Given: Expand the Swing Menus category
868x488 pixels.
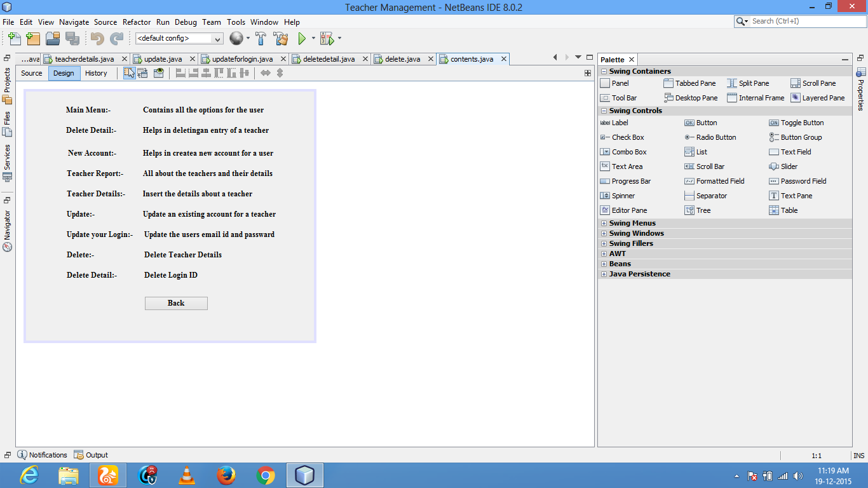Looking at the screenshot, I should tap(604, 222).
